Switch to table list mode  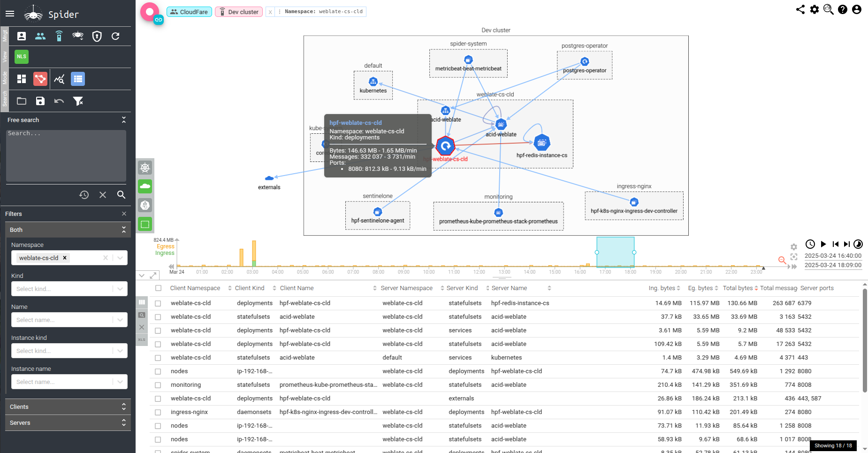78,79
